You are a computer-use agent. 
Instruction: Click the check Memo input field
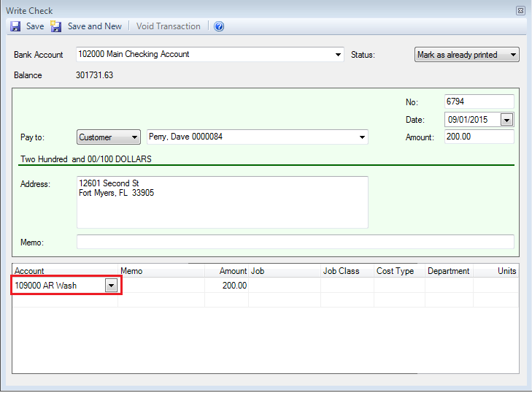click(x=295, y=242)
